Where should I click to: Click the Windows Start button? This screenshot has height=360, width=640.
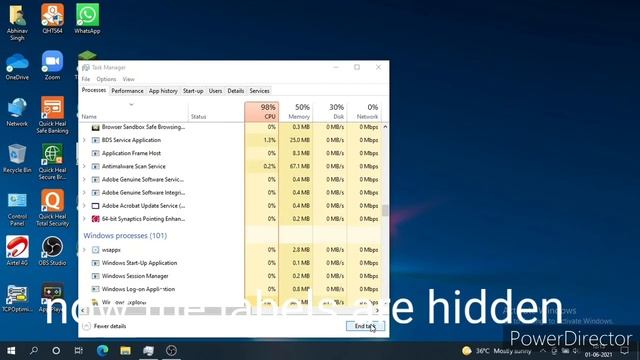[x=11, y=351]
